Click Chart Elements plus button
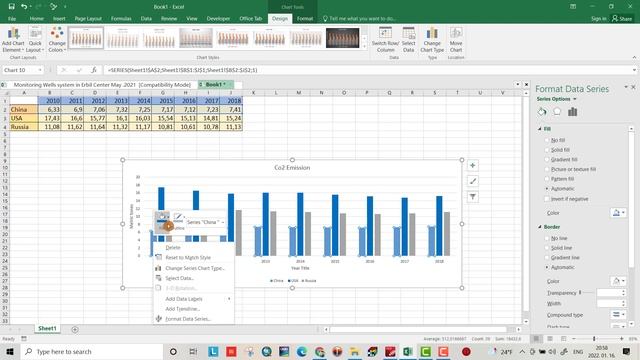The width and height of the screenshot is (640, 360). [x=472, y=165]
